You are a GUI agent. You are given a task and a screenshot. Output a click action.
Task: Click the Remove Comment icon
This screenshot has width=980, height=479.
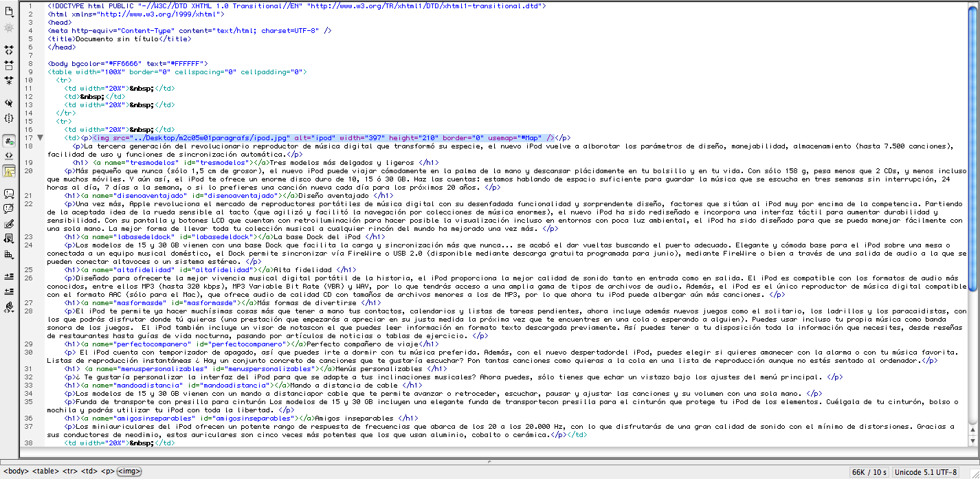(x=9, y=208)
